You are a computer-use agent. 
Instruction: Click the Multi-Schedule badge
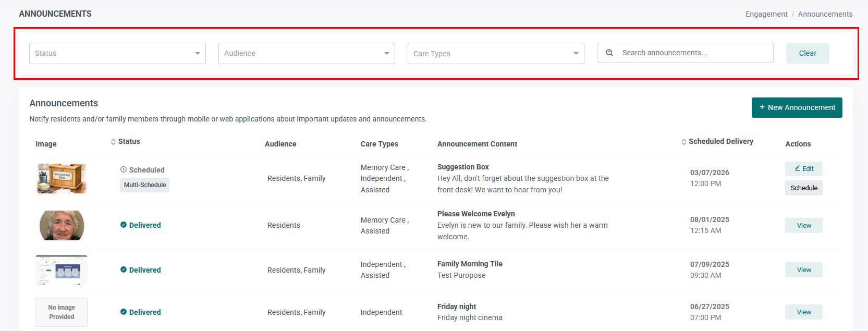tap(145, 185)
